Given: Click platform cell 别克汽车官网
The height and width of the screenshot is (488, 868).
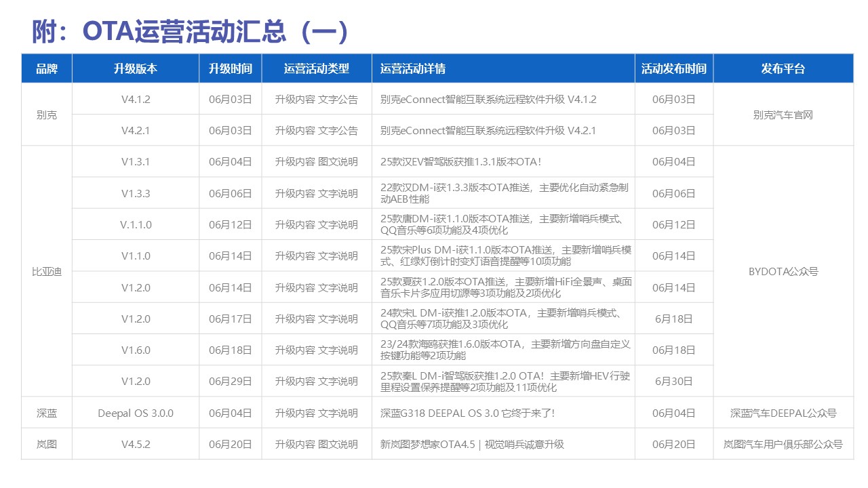Looking at the screenshot, I should tap(783, 115).
